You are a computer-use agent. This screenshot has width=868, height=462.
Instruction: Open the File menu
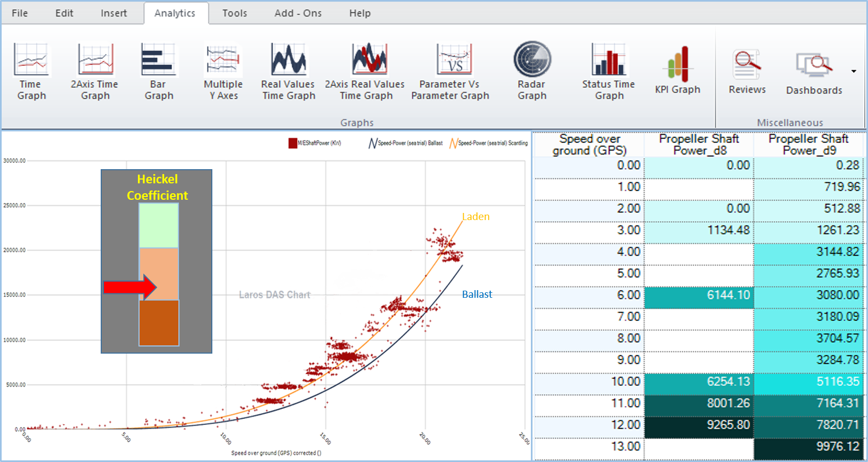tap(20, 13)
